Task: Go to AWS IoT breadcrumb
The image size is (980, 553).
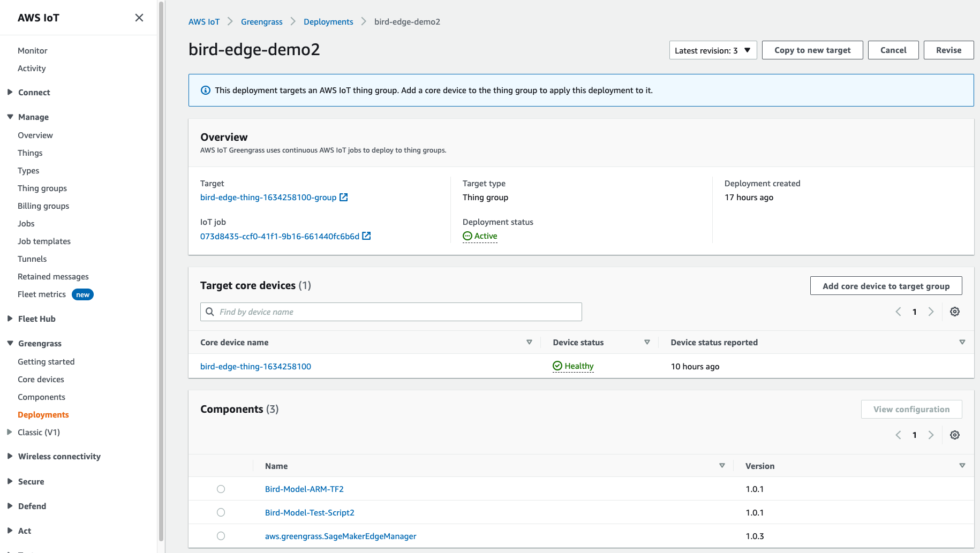Action: click(x=204, y=22)
